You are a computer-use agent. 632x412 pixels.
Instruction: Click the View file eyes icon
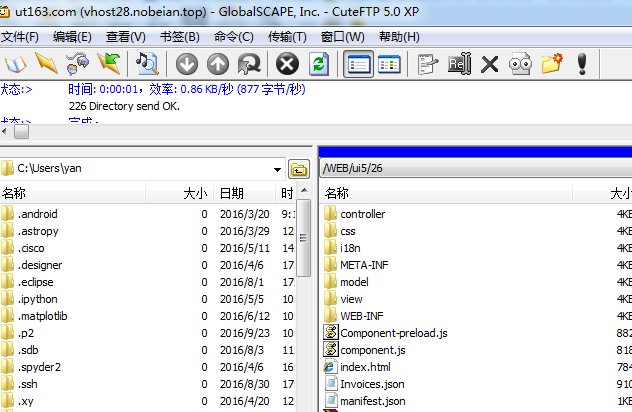click(x=520, y=64)
